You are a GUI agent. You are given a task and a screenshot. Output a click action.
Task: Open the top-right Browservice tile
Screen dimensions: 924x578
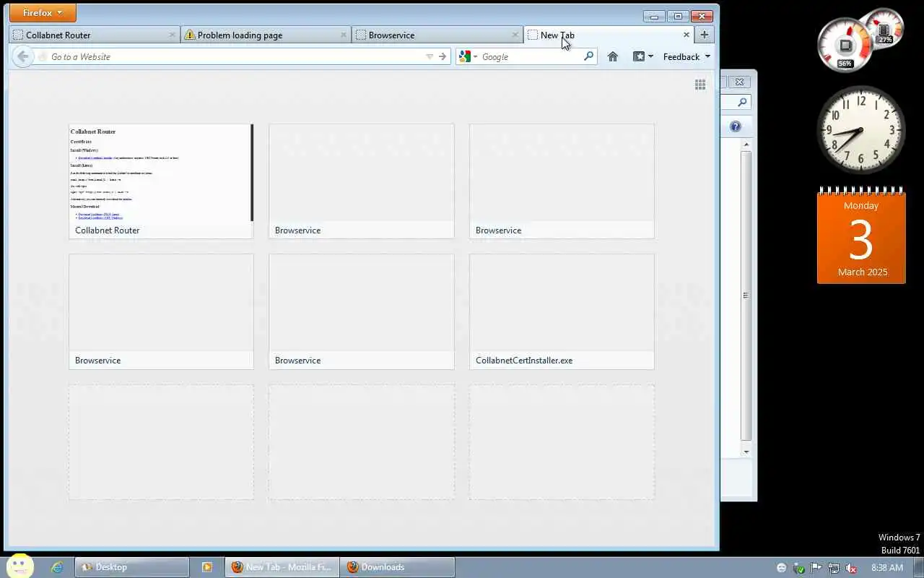click(562, 181)
